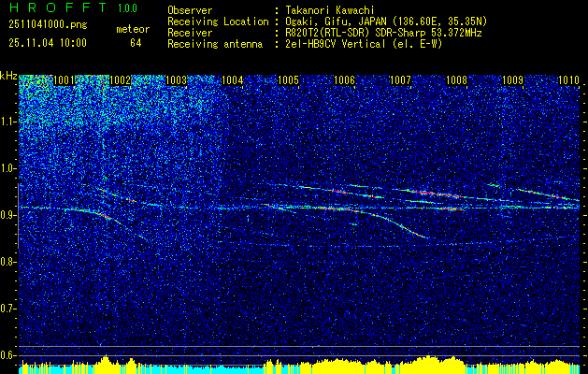Click the Receiving Location field label

(218, 22)
